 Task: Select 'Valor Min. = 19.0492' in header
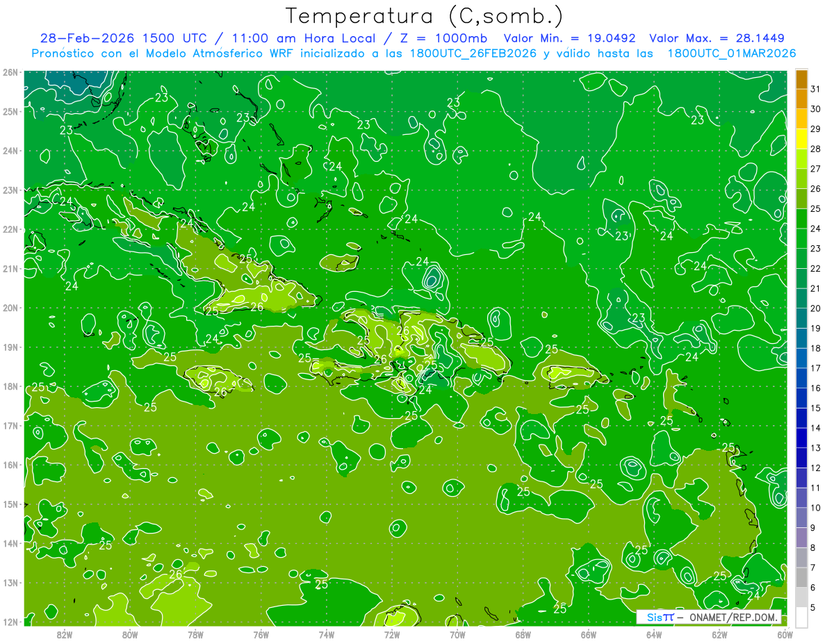[x=569, y=38]
